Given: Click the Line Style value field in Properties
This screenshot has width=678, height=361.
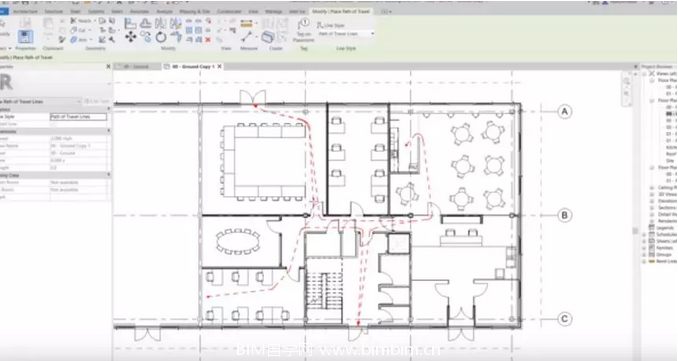Looking at the screenshot, I should click(x=78, y=117).
